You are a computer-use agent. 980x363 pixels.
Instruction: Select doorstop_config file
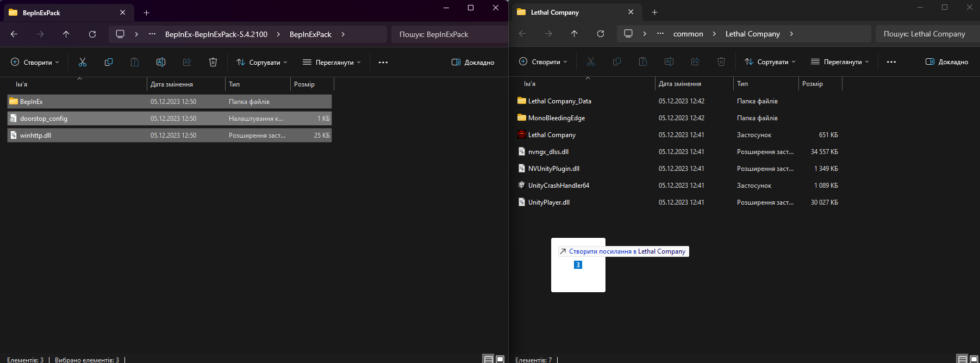[x=170, y=119]
